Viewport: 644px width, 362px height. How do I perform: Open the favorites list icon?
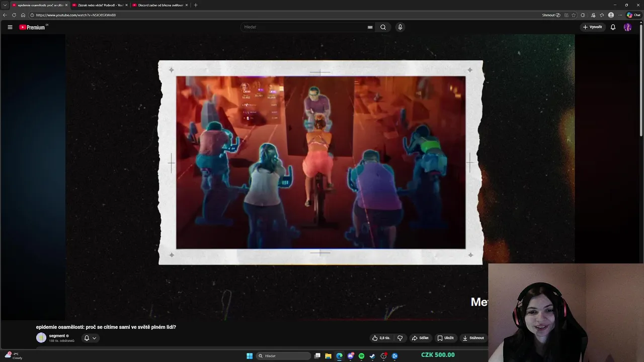click(x=602, y=15)
